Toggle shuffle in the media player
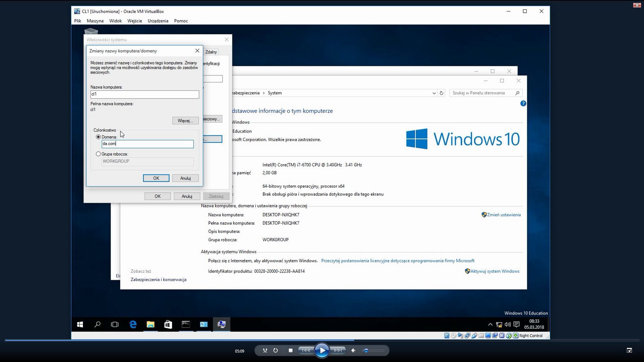Screen dimensions: 644x362 coord(265,351)
